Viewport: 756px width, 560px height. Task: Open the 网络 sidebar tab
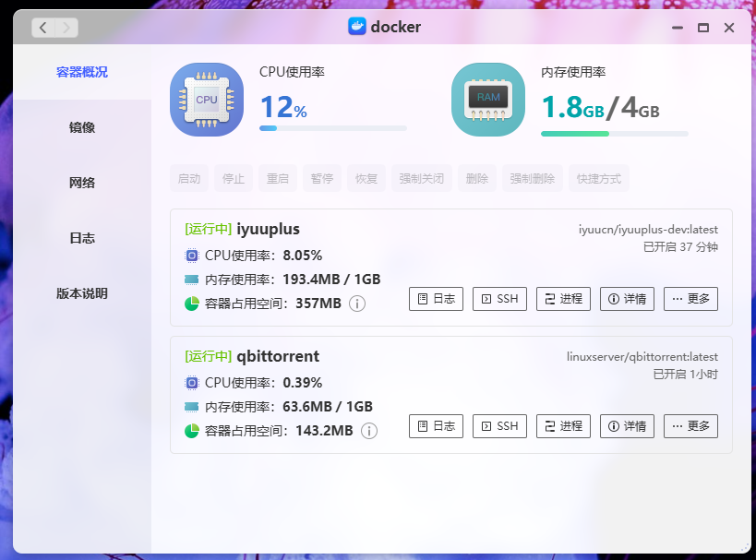(x=82, y=183)
